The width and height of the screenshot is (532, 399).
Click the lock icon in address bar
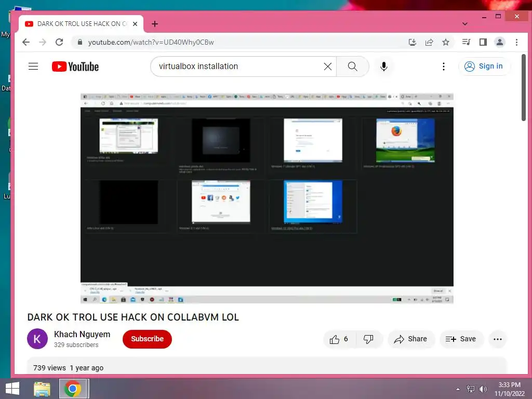pos(80,42)
